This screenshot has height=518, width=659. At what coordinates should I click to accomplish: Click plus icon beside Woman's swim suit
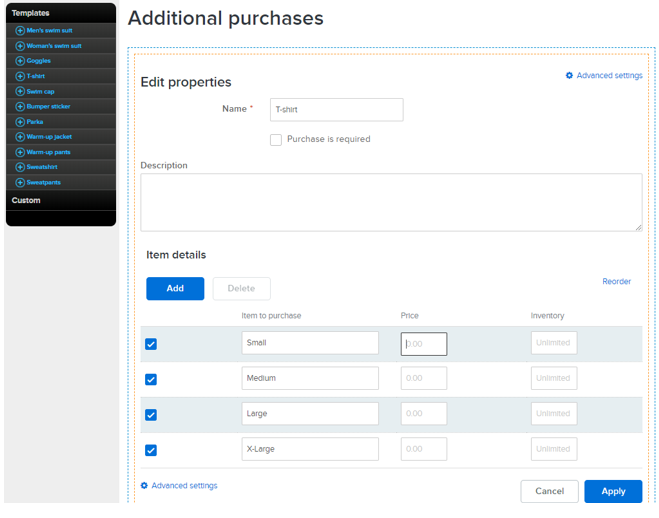20,46
